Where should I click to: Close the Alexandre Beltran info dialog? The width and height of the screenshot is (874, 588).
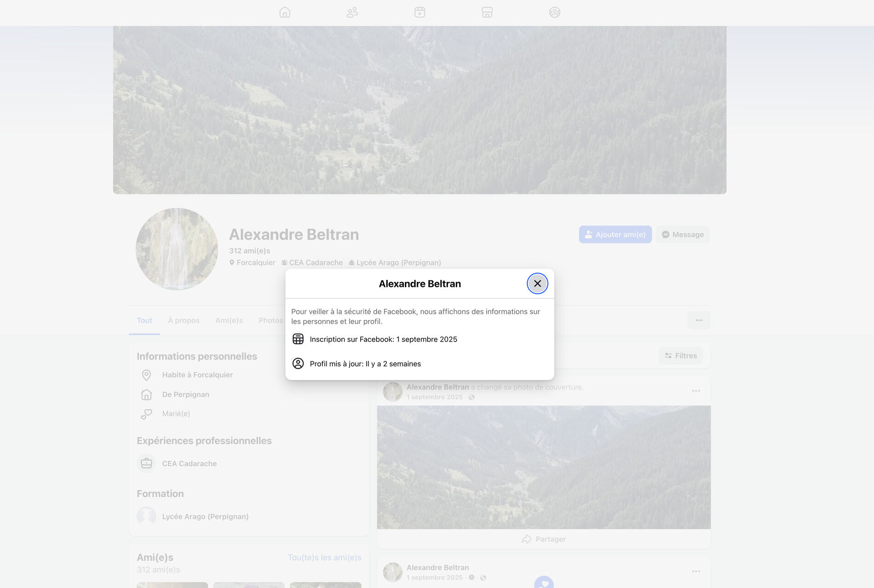[x=537, y=284]
